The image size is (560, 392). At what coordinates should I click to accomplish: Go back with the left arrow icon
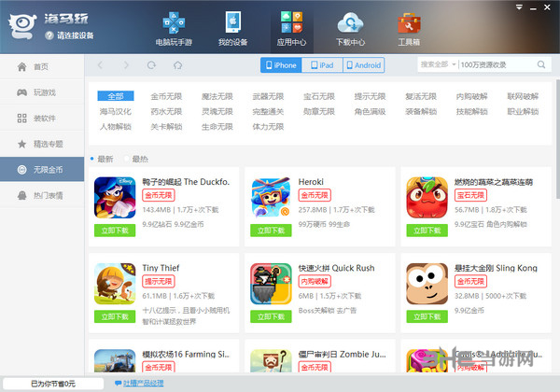[100, 65]
